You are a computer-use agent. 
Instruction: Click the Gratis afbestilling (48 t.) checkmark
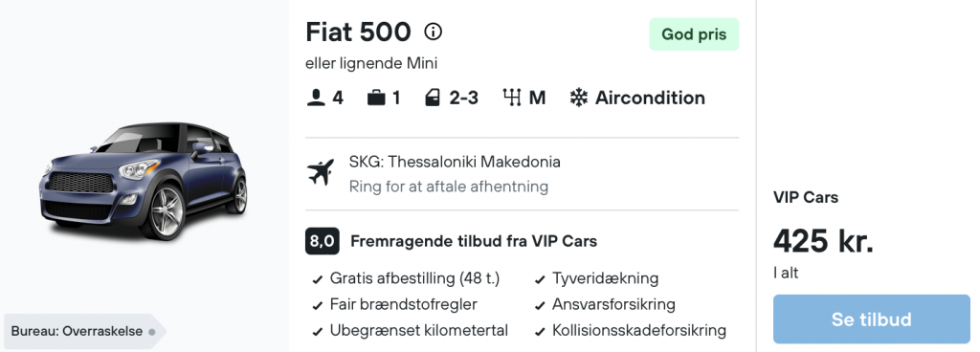[318, 279]
